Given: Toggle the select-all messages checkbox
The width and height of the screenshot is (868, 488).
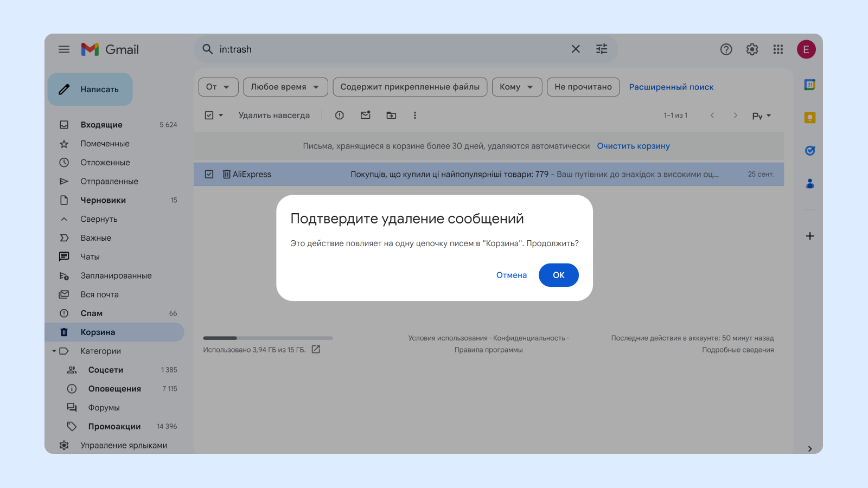Looking at the screenshot, I should (208, 115).
